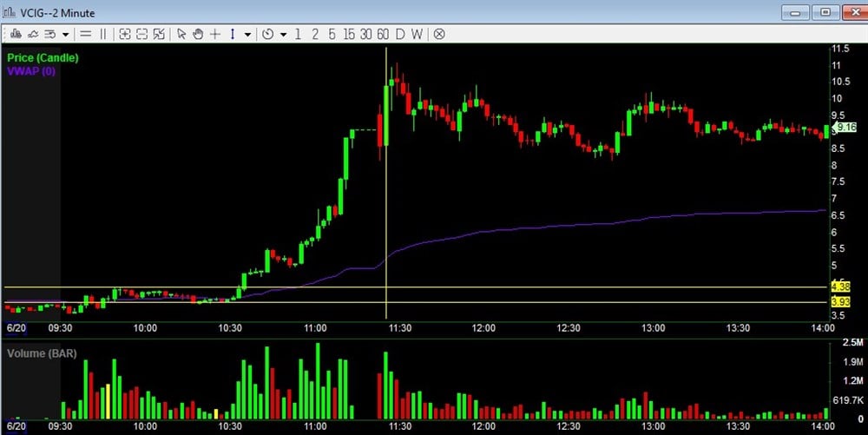Switch to 15 minute timeframe
The width and height of the screenshot is (868, 435).
pyautogui.click(x=349, y=35)
